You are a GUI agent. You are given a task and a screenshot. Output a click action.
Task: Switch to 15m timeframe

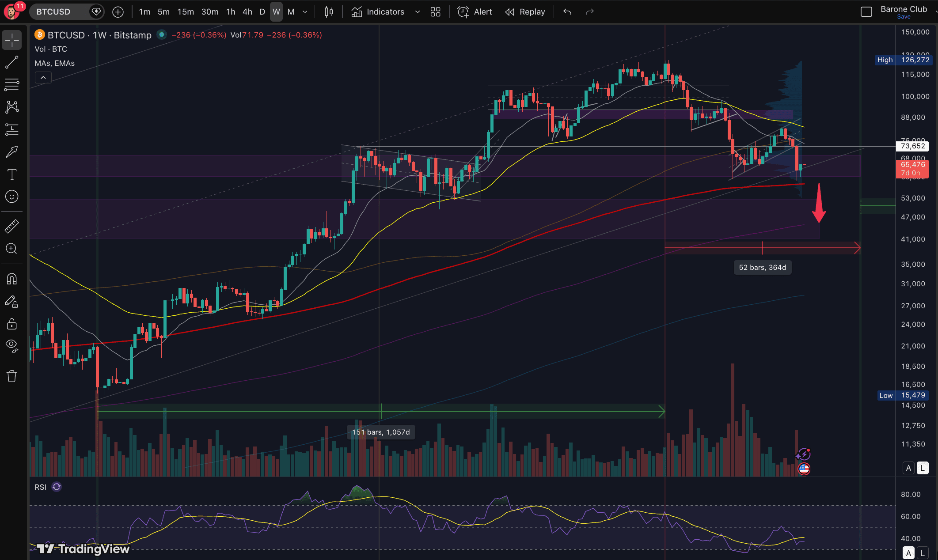coord(186,12)
